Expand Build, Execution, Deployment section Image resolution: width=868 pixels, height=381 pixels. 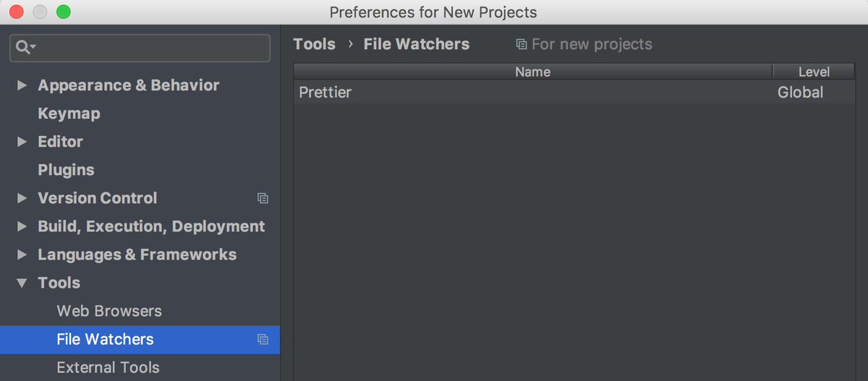[22, 226]
